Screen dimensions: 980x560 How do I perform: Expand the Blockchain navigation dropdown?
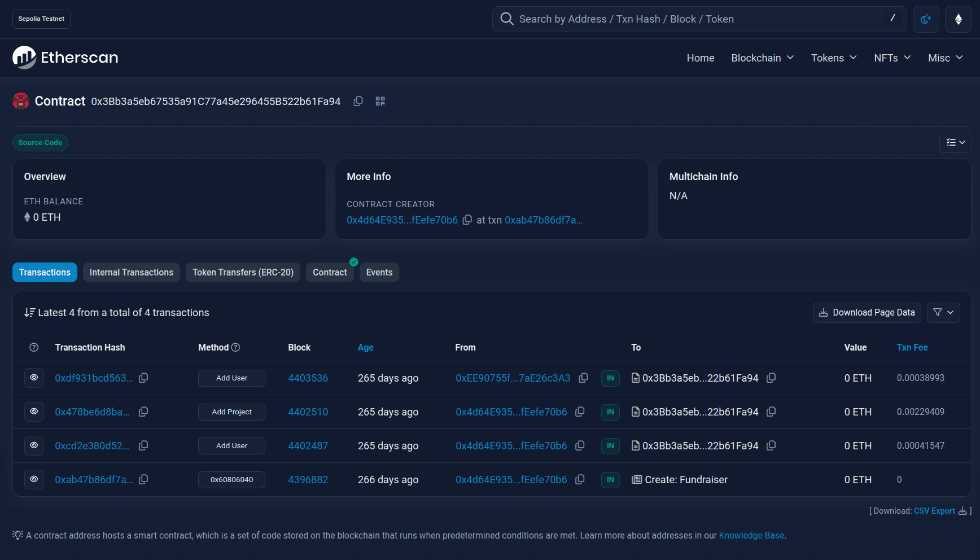point(762,58)
